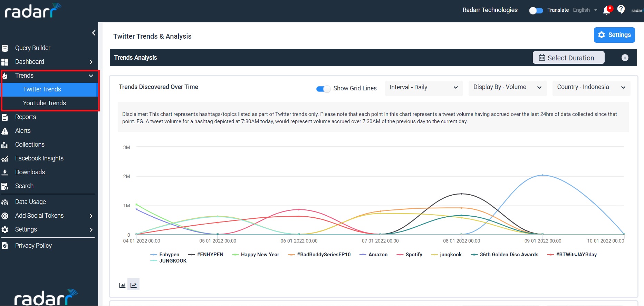This screenshot has height=306, width=644.
Task: Click the info icon in Trends Analysis bar
Action: pyautogui.click(x=625, y=58)
